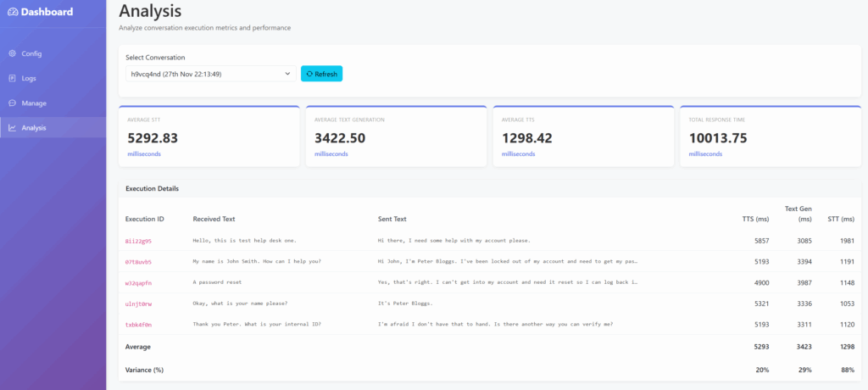
Task: Click the conversation dropdown chevron arrow
Action: pyautogui.click(x=288, y=75)
